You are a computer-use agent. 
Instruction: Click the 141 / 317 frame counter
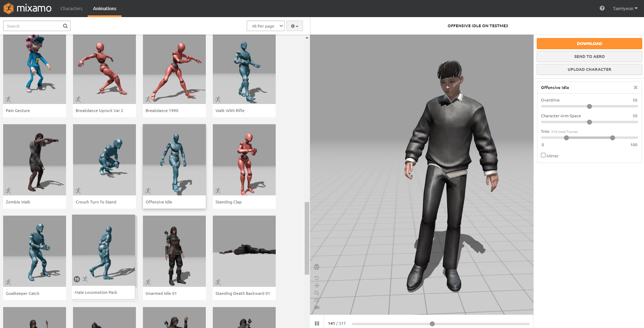(337, 323)
